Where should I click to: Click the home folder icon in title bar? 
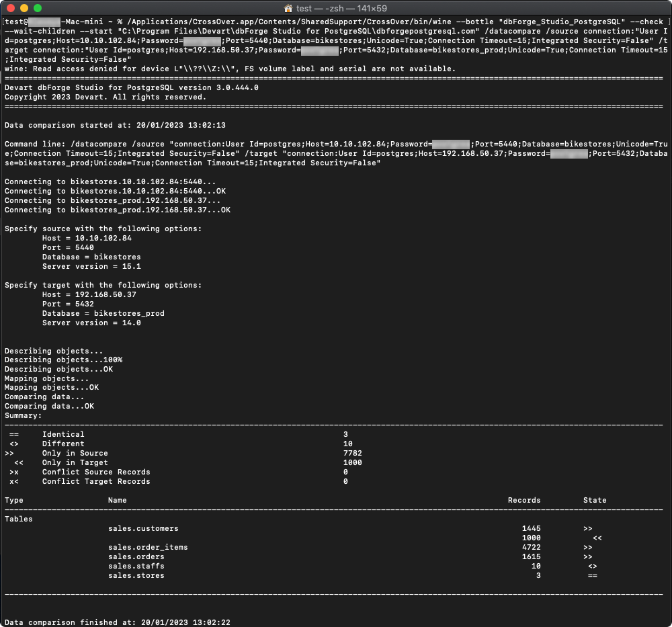pyautogui.click(x=288, y=8)
